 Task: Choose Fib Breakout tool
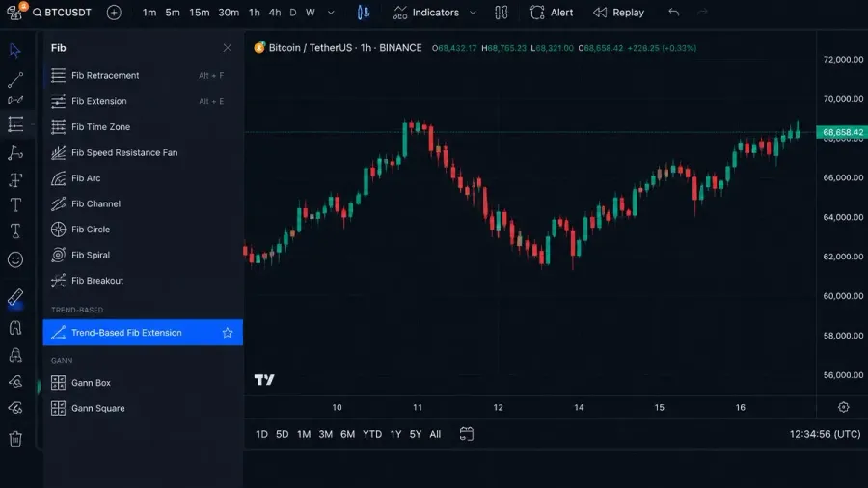pyautogui.click(x=143, y=281)
